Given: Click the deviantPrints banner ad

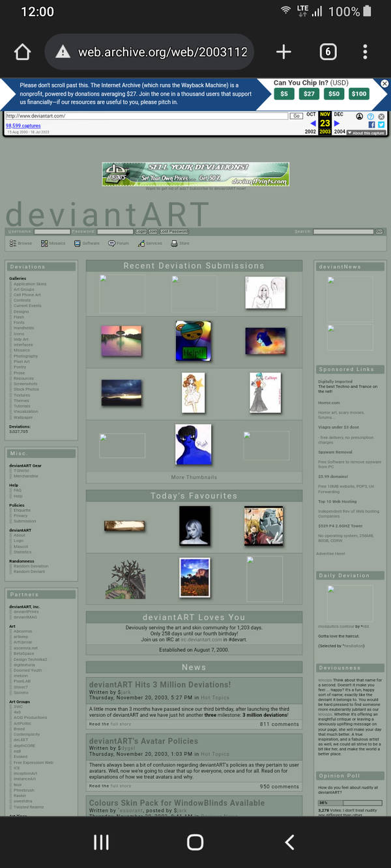Looking at the screenshot, I should point(195,174).
